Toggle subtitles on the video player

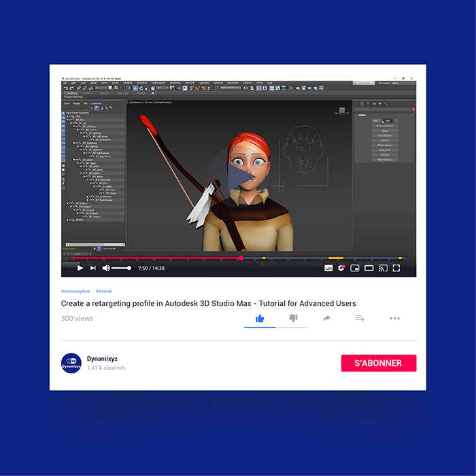tap(328, 268)
